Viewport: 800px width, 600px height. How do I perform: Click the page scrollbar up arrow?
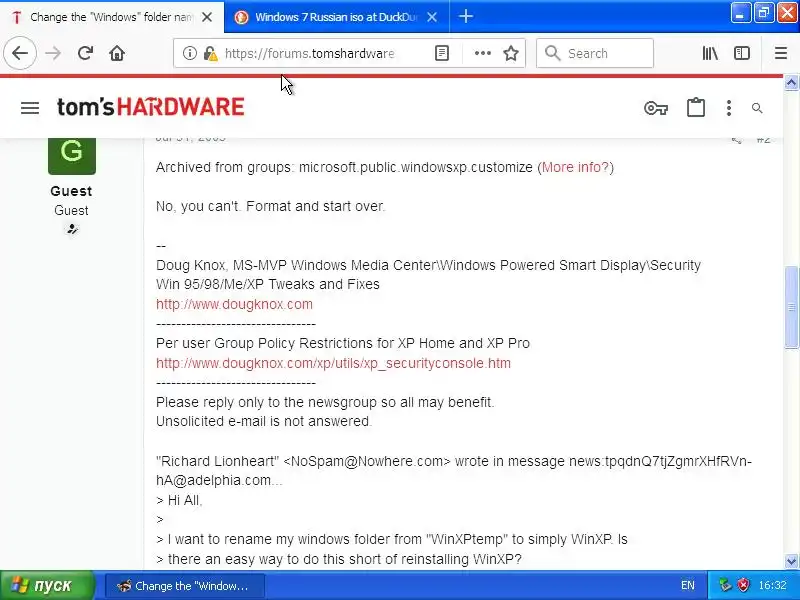click(x=791, y=82)
